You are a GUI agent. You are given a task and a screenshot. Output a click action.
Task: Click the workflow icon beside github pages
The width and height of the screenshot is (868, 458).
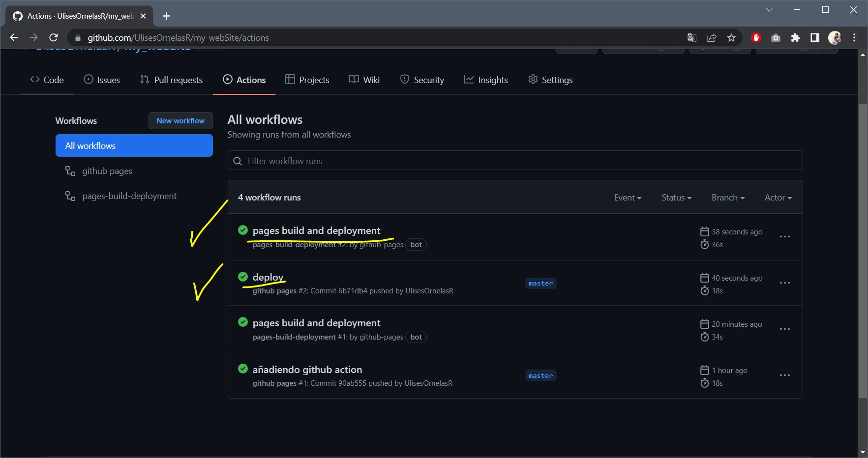[70, 171]
